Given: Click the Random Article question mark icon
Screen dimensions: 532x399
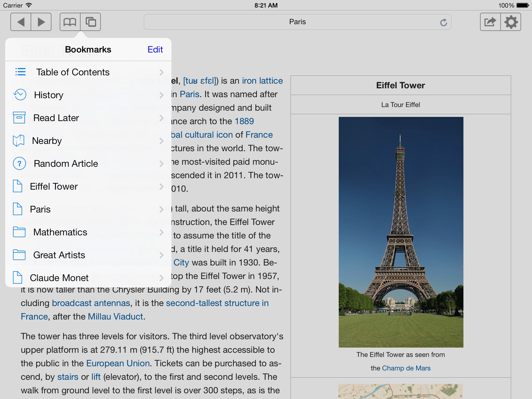Looking at the screenshot, I should pos(19,163).
